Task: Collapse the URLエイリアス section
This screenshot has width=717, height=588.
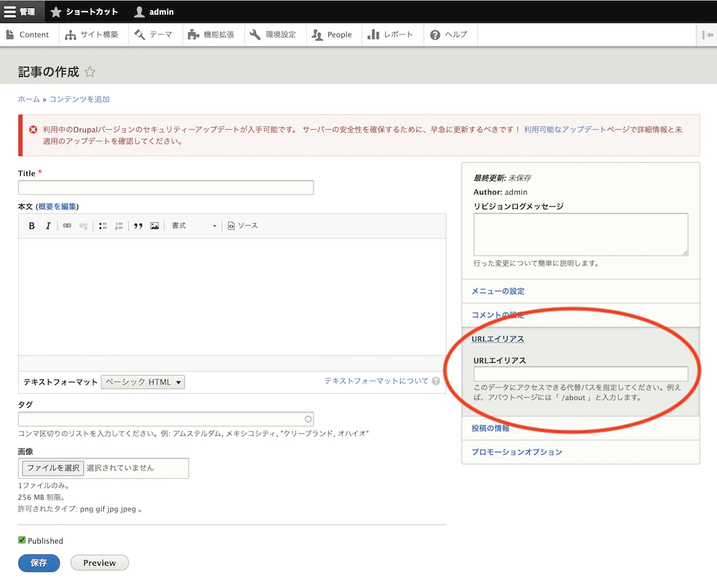Action: click(x=498, y=338)
